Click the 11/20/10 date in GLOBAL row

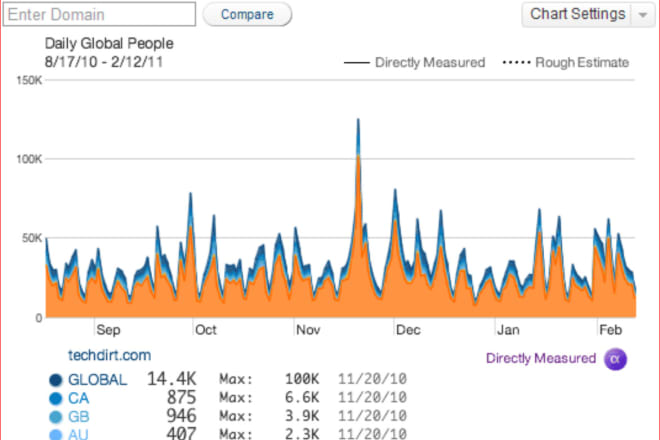pyautogui.click(x=373, y=379)
